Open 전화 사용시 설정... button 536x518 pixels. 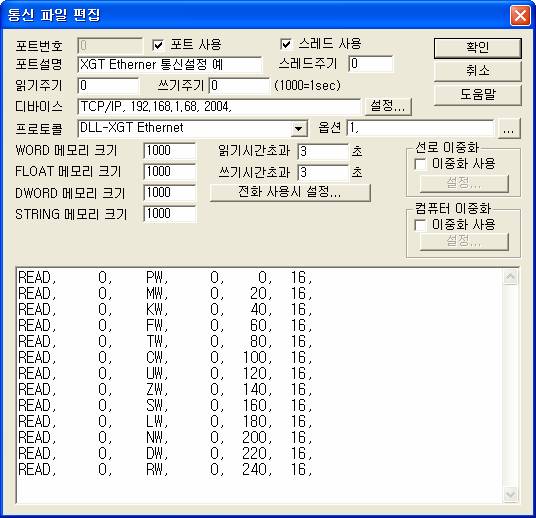(290, 192)
